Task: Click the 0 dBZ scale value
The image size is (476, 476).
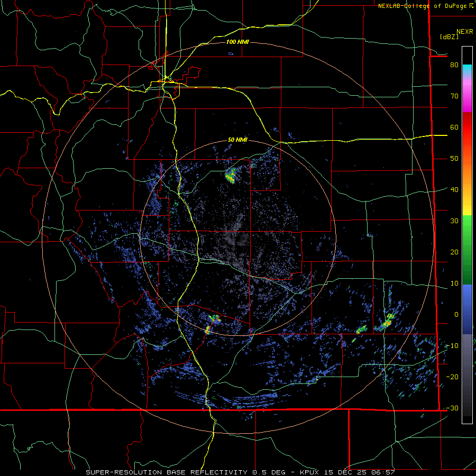Action: click(456, 315)
